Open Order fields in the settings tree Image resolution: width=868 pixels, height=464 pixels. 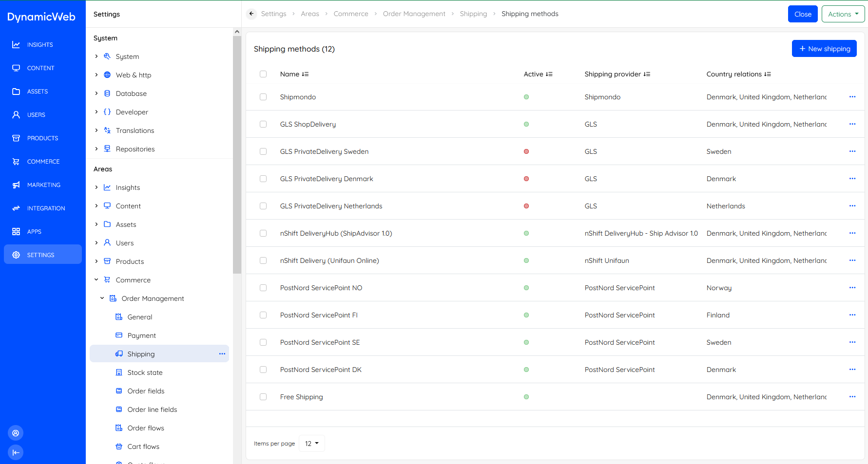(146, 391)
